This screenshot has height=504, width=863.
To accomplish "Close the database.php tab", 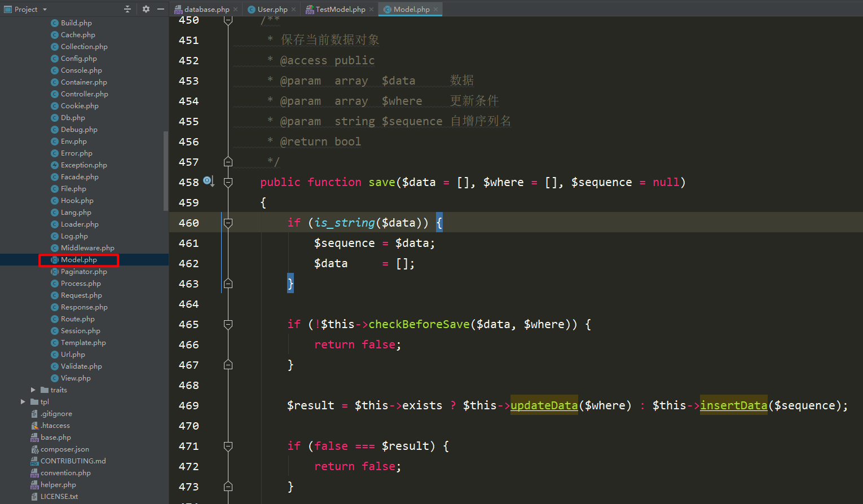I will point(235,10).
